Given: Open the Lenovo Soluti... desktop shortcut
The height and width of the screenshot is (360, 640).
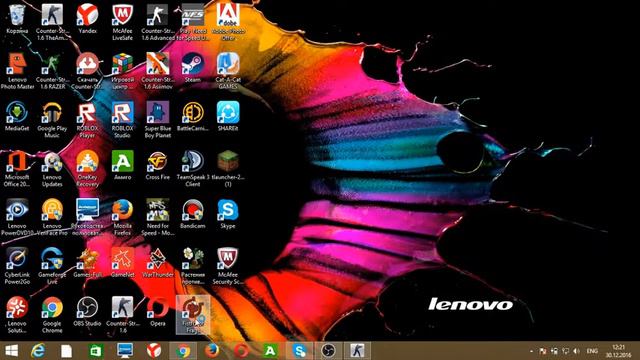Looking at the screenshot, I should [x=17, y=315].
